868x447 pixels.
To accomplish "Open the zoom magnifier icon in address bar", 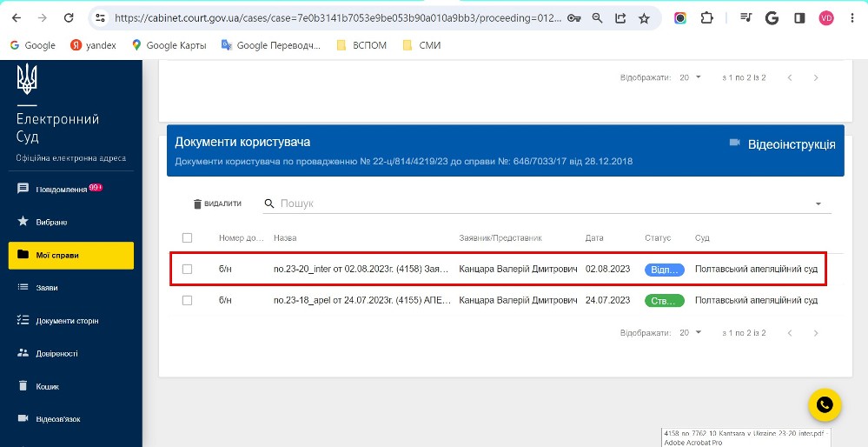I will click(x=597, y=18).
